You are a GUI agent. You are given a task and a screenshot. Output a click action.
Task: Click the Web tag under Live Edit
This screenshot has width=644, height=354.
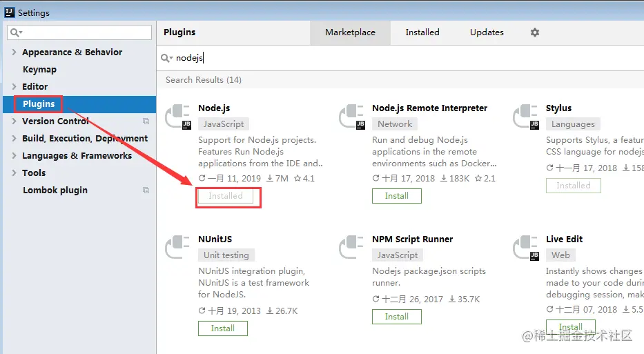pyautogui.click(x=560, y=255)
